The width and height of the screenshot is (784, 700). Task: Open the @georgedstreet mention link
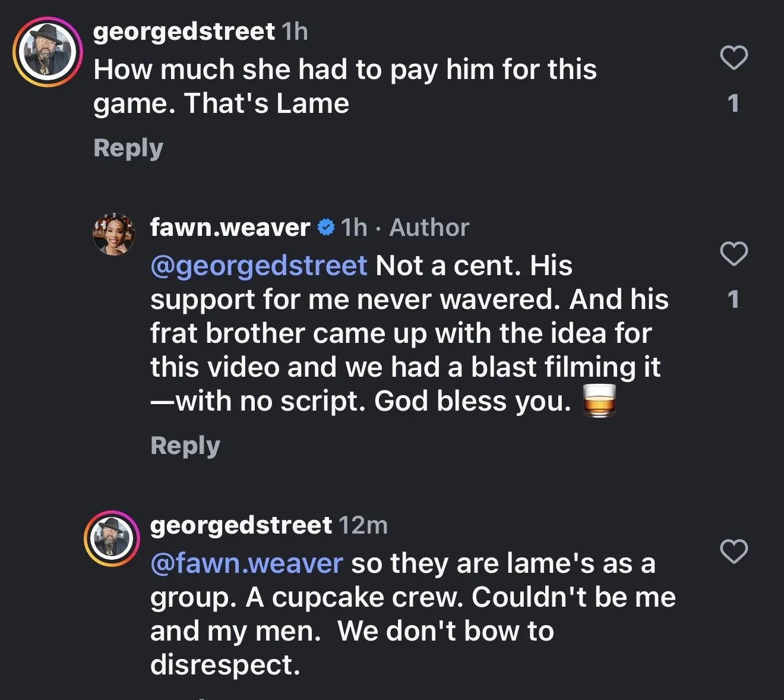(259, 266)
